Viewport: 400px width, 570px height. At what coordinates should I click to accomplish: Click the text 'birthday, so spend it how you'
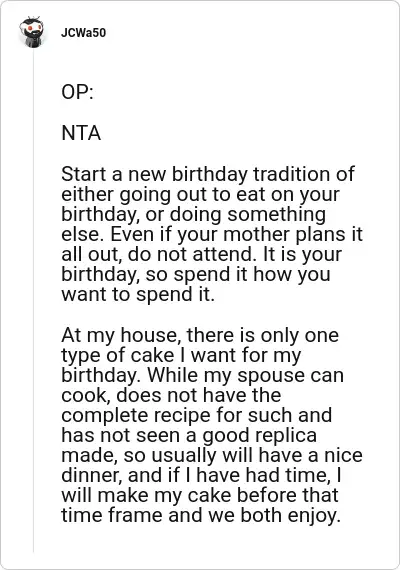point(196,274)
